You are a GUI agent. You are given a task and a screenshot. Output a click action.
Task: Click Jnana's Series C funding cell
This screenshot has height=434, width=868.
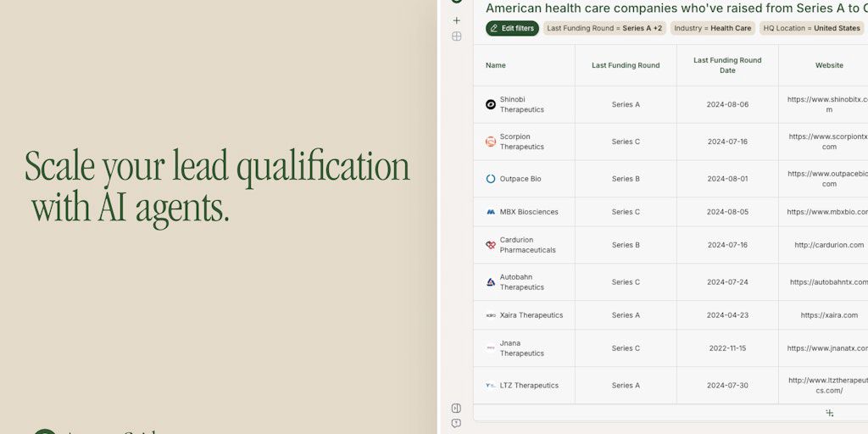pyautogui.click(x=626, y=348)
